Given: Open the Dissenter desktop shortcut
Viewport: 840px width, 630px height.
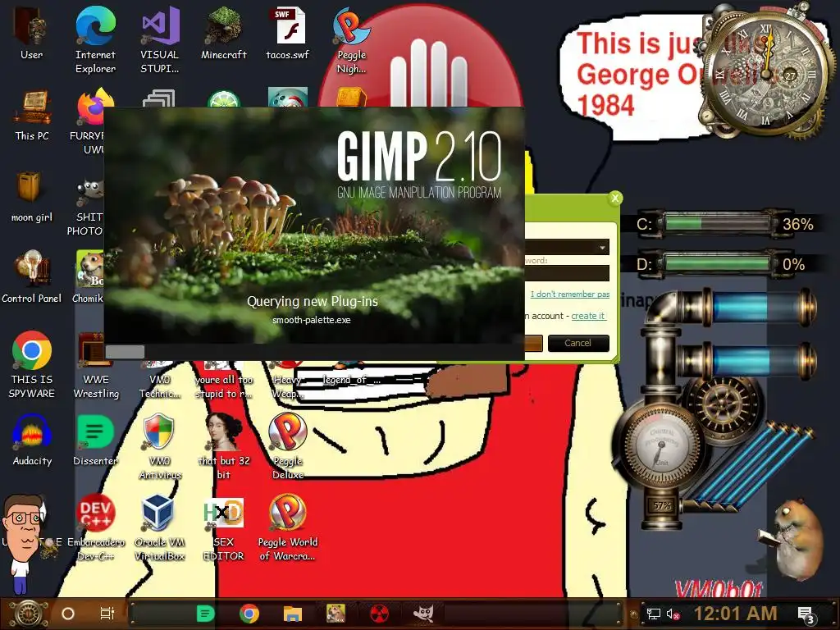Looking at the screenshot, I should [95, 441].
